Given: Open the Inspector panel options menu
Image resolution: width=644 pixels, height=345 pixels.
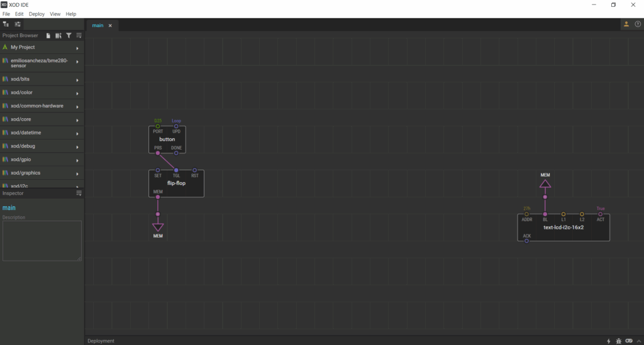Looking at the screenshot, I should coord(79,193).
